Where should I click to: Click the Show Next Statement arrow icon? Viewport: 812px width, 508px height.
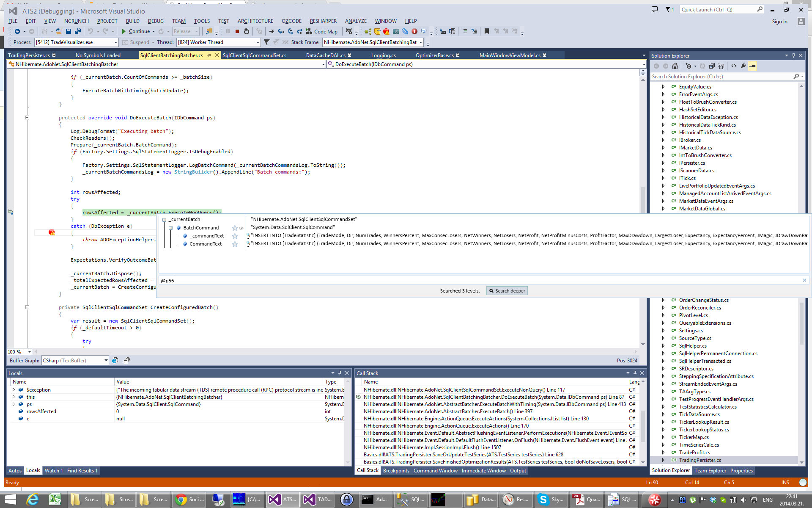click(272, 31)
